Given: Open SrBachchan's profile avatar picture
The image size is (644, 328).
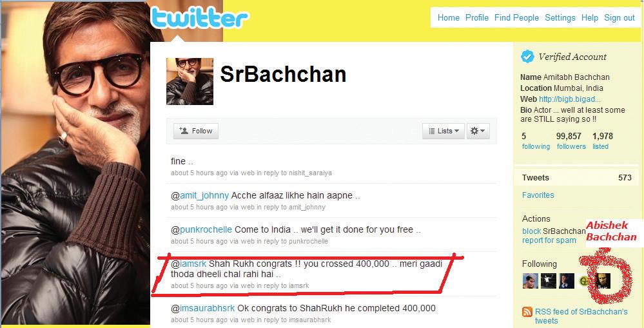Looking at the screenshot, I should [190, 81].
